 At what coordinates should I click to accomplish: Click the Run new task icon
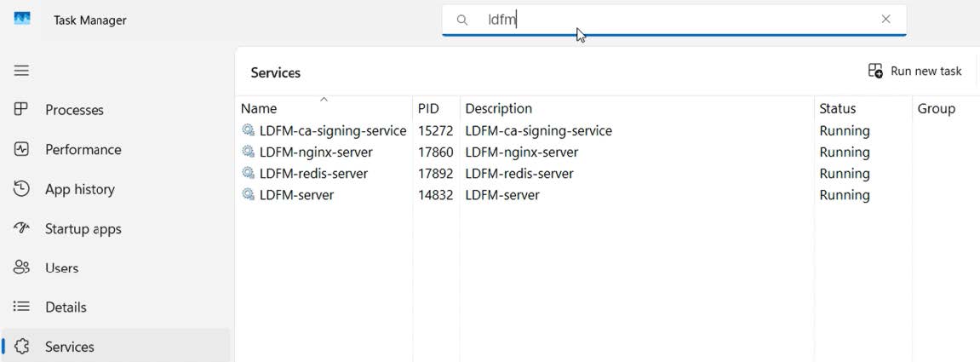(875, 71)
